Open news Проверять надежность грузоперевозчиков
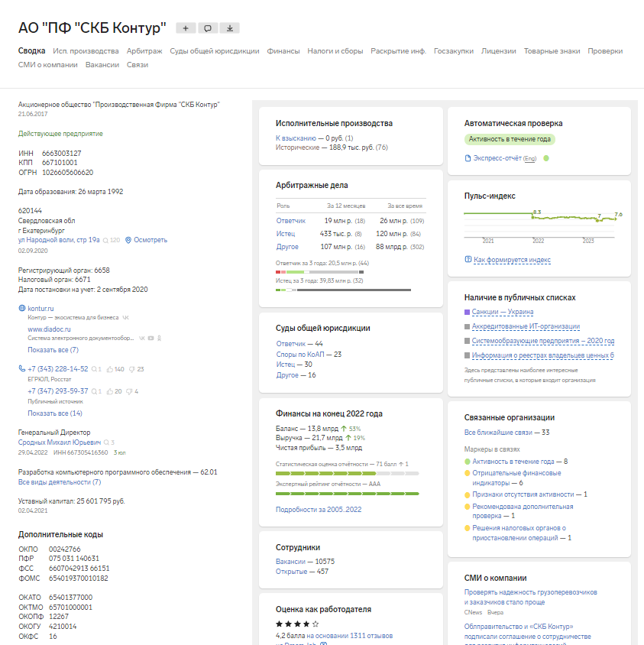 point(530,597)
